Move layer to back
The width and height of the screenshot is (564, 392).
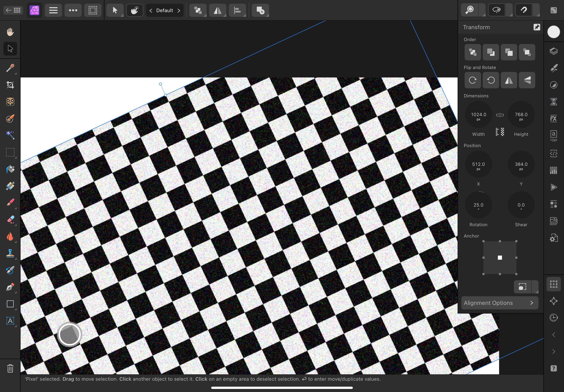point(472,52)
